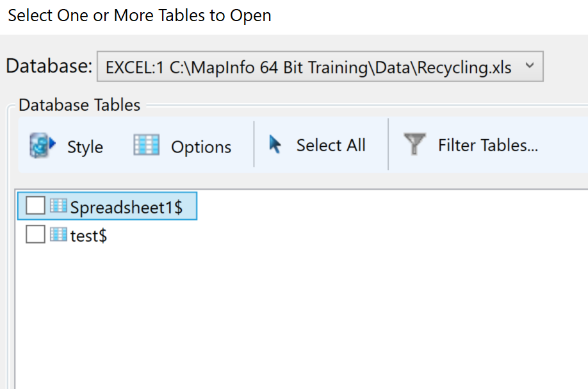Screen dimensions: 588x389
Task: Click the table icon beside Spreadsheet1$
Action: pos(58,206)
